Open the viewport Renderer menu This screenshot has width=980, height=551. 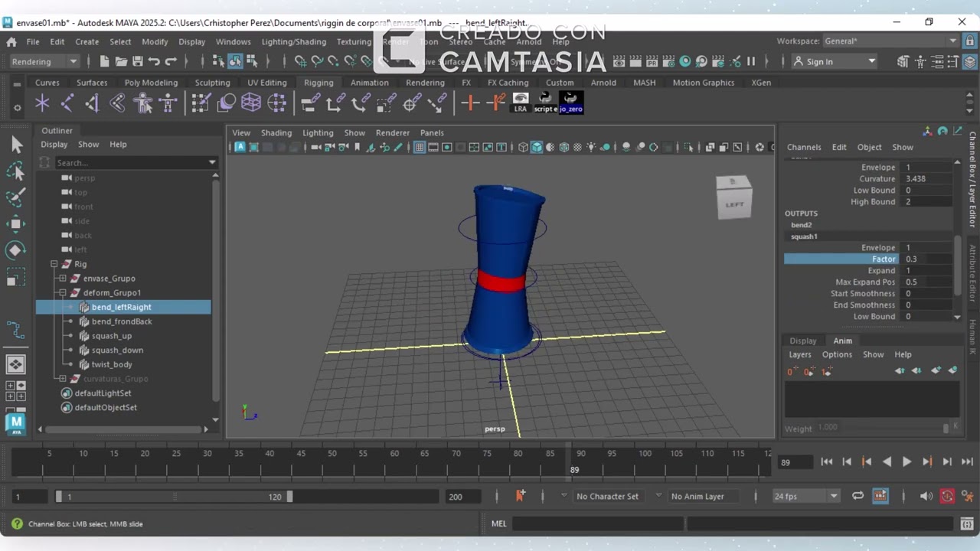(x=393, y=132)
